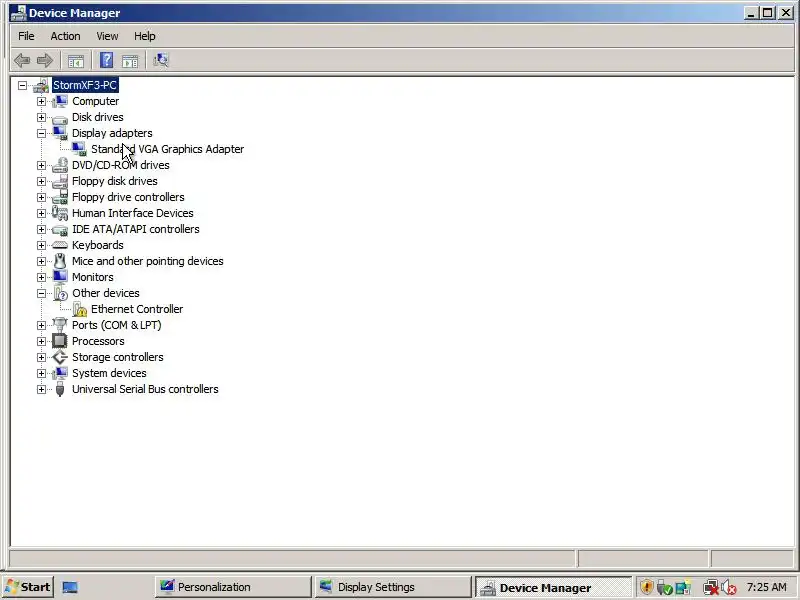Image resolution: width=800 pixels, height=600 pixels.
Task: Select the Floppy drive controllers label
Action: (128, 197)
